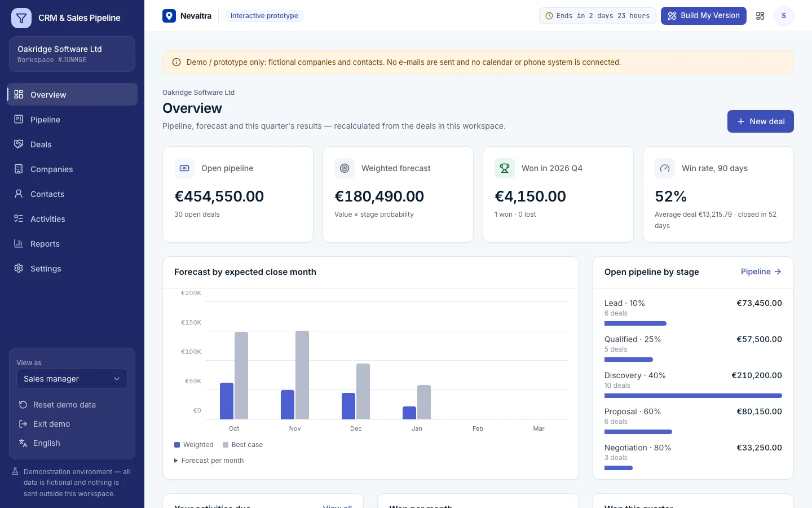Image resolution: width=812 pixels, height=508 pixels.
Task: Click the Best case legend swatch
Action: click(x=226, y=445)
